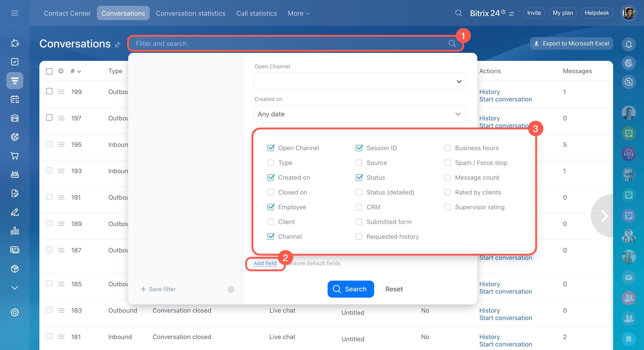The height and width of the screenshot is (350, 644).
Task: Uncheck the Session ID field
Action: tap(359, 148)
